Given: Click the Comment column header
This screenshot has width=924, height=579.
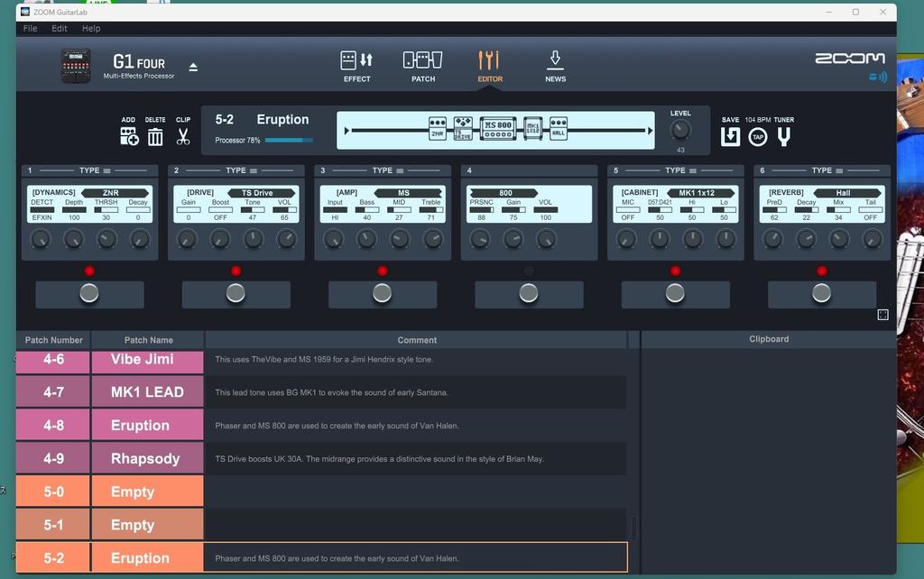Looking at the screenshot, I should tap(417, 340).
